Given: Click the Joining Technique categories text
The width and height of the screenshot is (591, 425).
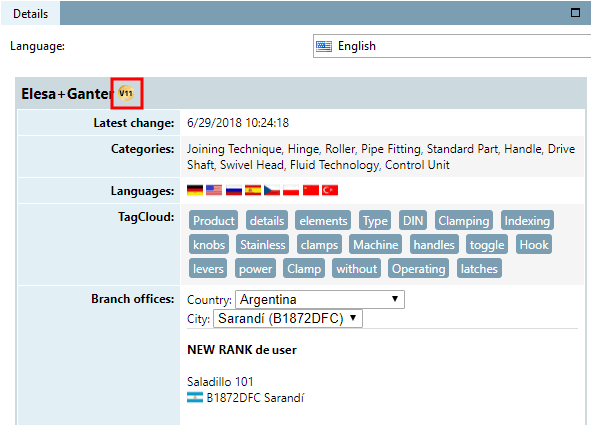Looking at the screenshot, I should point(234,149).
